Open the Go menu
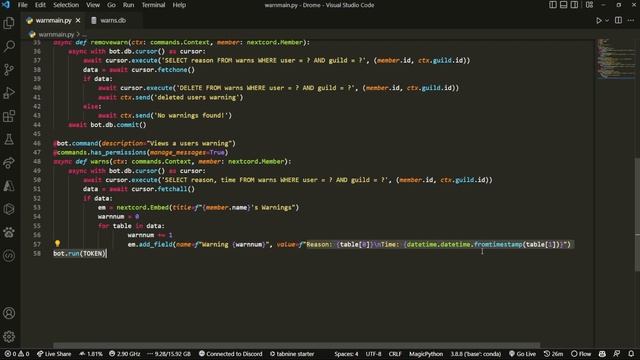The width and height of the screenshot is (640, 360). pyautogui.click(x=111, y=5)
